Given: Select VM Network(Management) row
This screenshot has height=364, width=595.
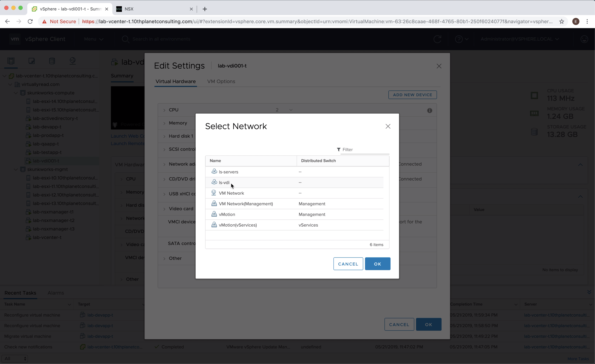Looking at the screenshot, I should coord(246,204).
